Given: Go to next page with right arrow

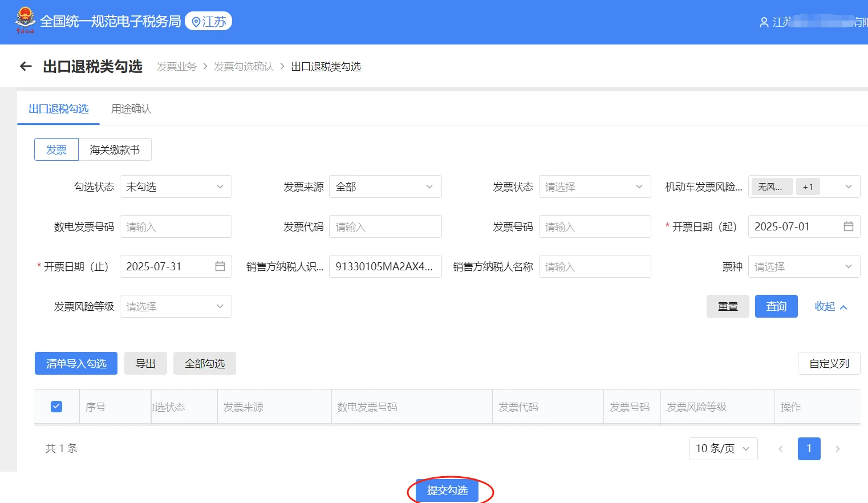Looking at the screenshot, I should (x=837, y=449).
